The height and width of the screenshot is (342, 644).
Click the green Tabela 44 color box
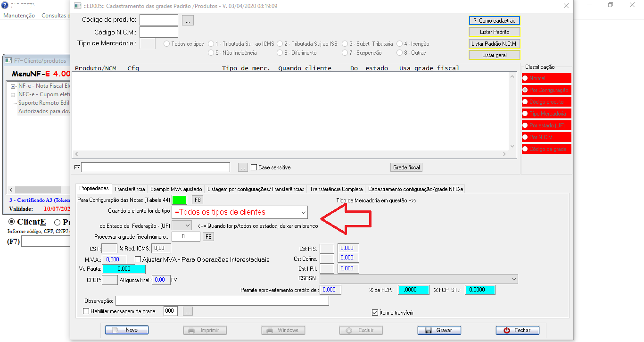tap(179, 200)
